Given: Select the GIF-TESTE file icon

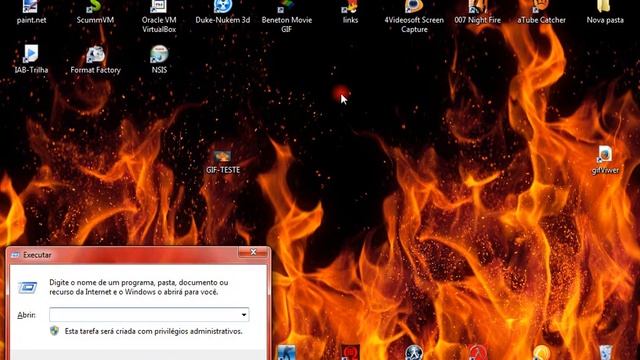Looking at the screenshot, I should 222,162.
